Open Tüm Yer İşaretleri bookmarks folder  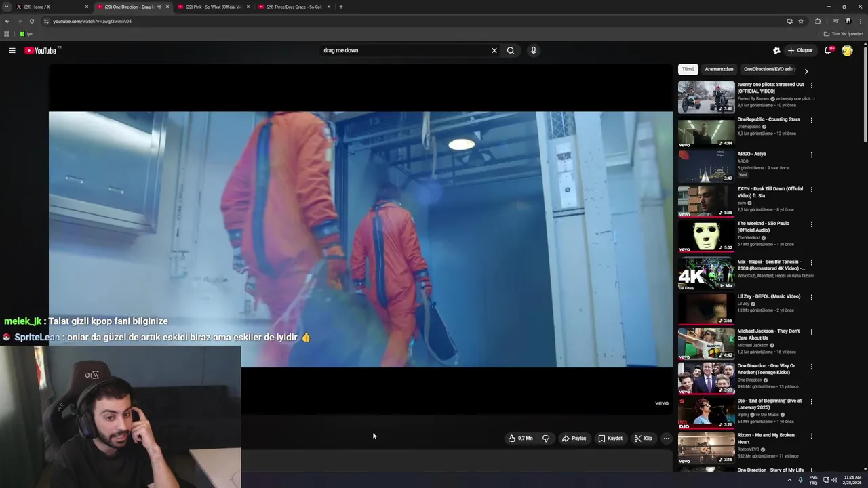842,34
